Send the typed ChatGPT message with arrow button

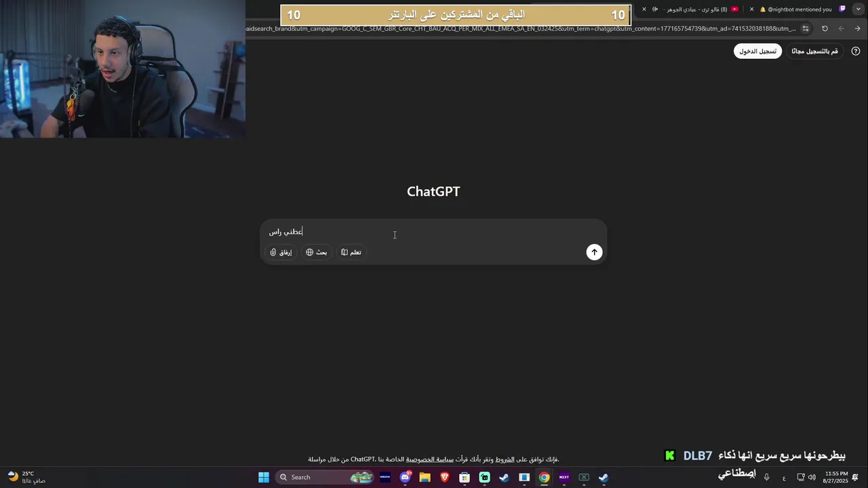point(594,252)
